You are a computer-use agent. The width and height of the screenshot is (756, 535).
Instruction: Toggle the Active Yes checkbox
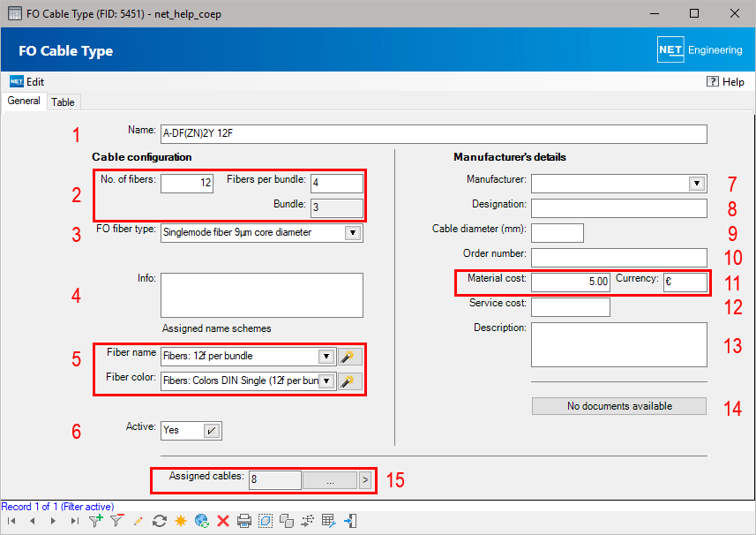pos(211,430)
